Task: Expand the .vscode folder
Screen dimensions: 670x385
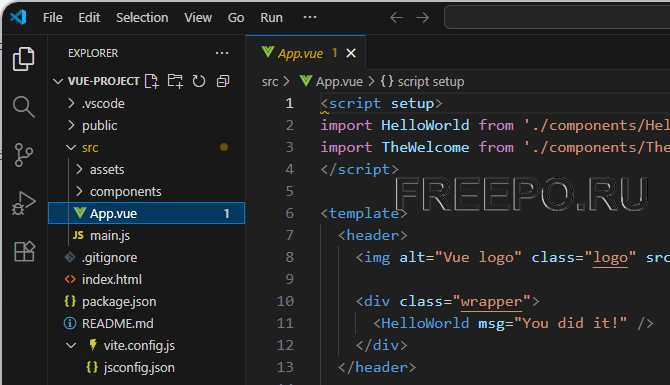Action: (x=71, y=103)
